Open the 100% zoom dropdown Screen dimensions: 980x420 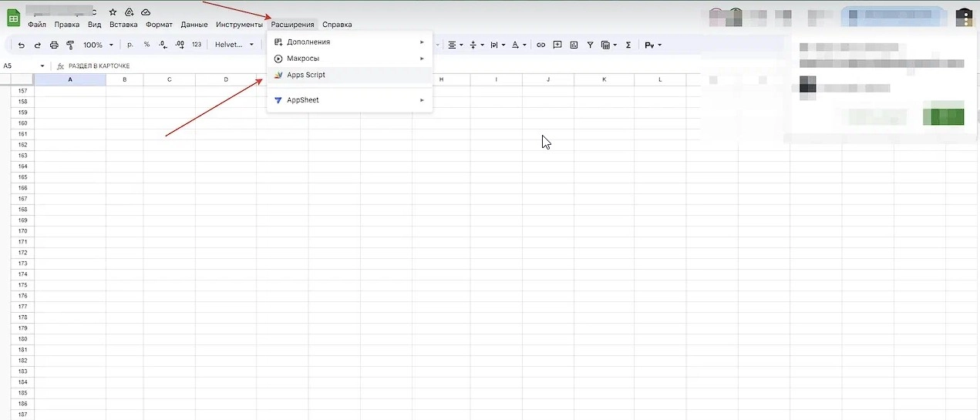click(x=98, y=45)
